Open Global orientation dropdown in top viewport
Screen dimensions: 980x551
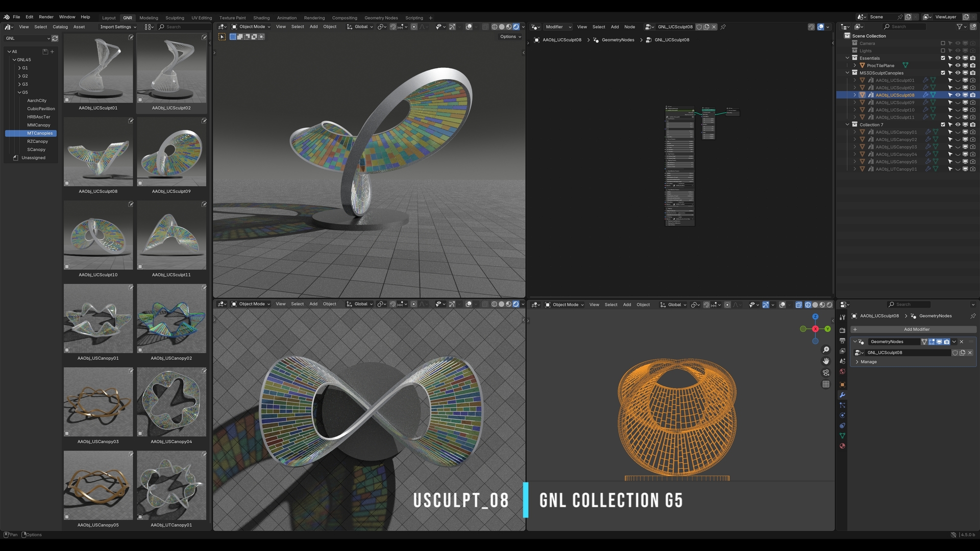point(360,27)
